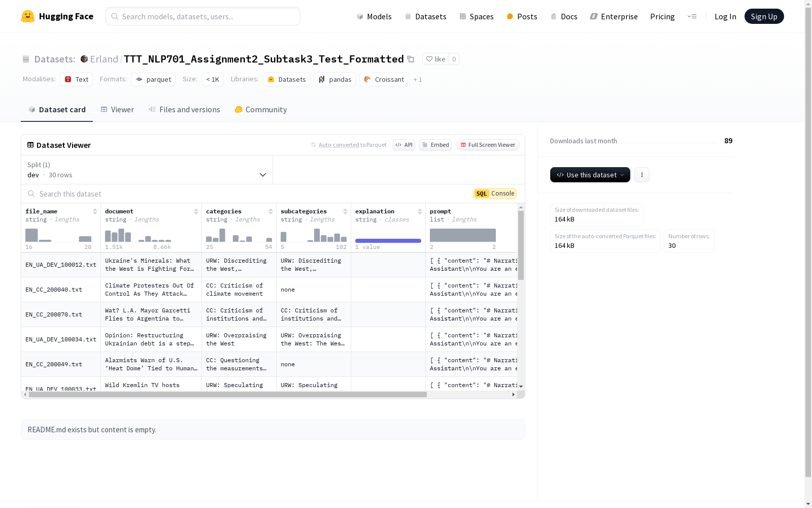Open the Erland user profile link
The width and height of the screenshot is (812, 508).
click(104, 59)
